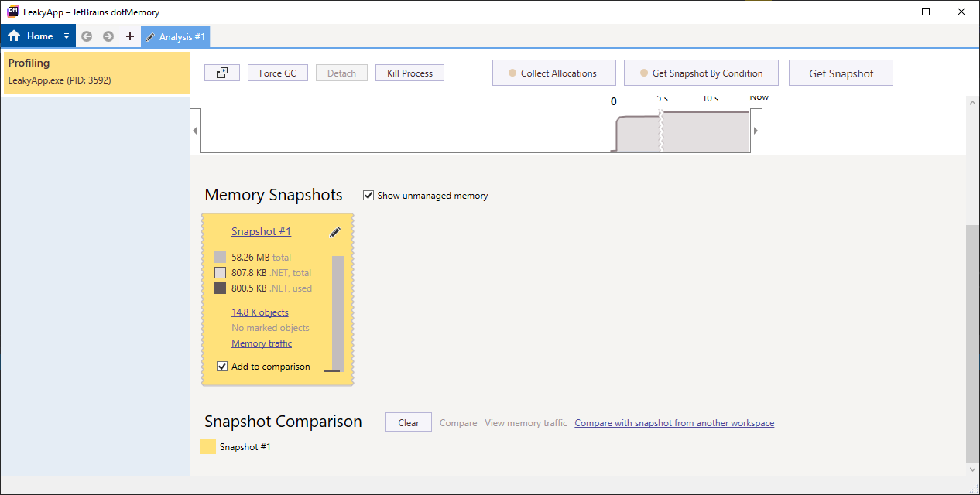Click the scrollbar up arrow
The width and height of the screenshot is (980, 495).
tap(972, 102)
